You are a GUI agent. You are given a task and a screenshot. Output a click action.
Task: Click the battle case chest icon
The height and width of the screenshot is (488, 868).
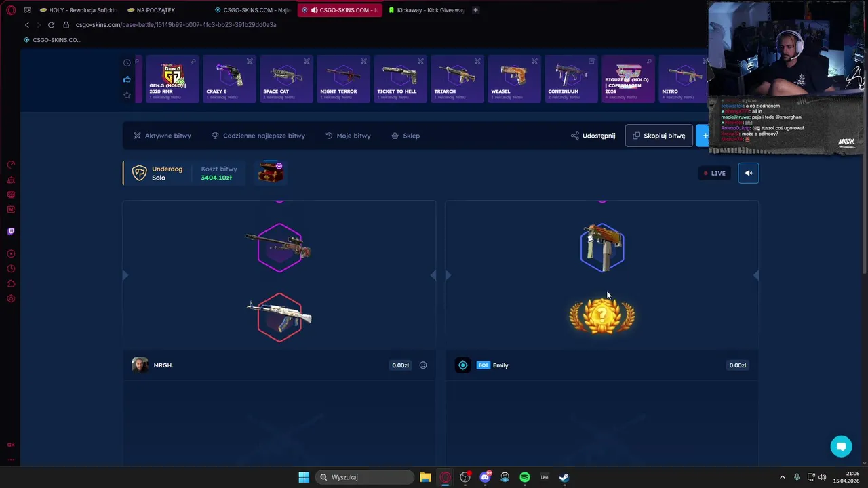271,173
